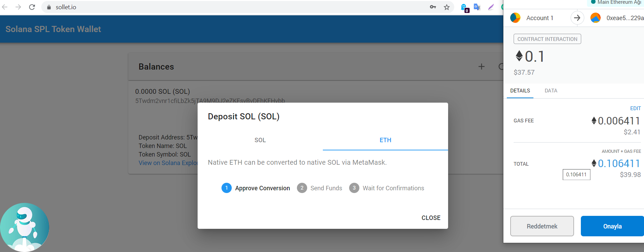Click the Ethereum diamond beside 0.1
The height and width of the screenshot is (252, 644).
(519, 56)
